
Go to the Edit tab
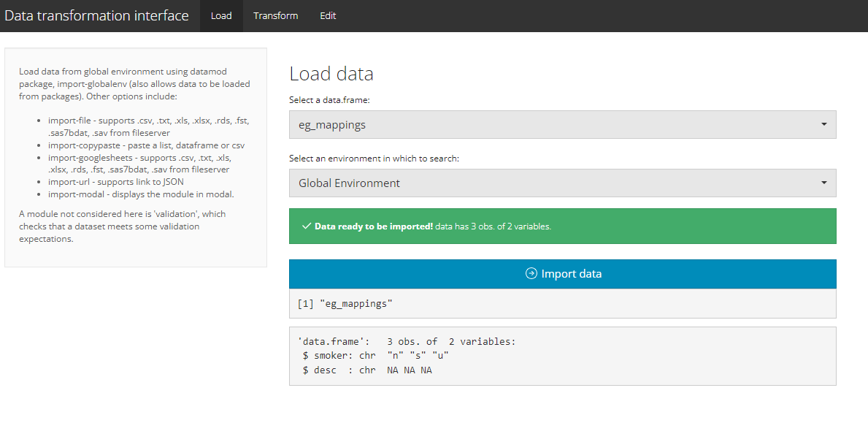(328, 16)
